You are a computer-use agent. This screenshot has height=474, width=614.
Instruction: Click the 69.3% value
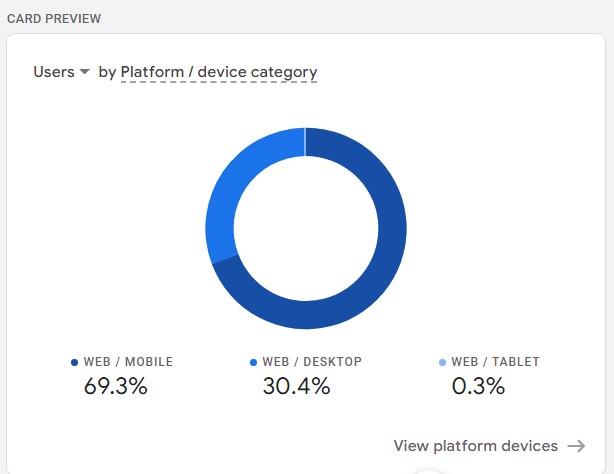pos(116,386)
